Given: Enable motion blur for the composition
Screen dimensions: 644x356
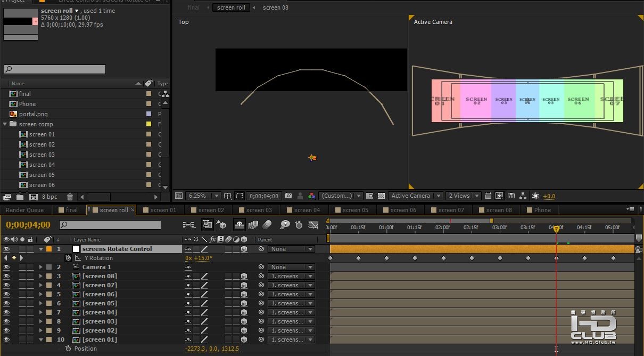Looking at the screenshot, I should pyautogui.click(x=267, y=225).
